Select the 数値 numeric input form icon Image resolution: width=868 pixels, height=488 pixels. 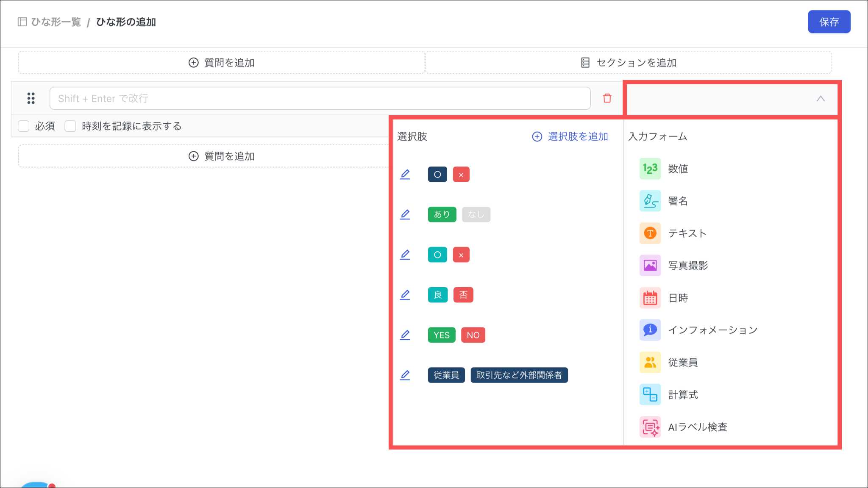click(x=650, y=169)
